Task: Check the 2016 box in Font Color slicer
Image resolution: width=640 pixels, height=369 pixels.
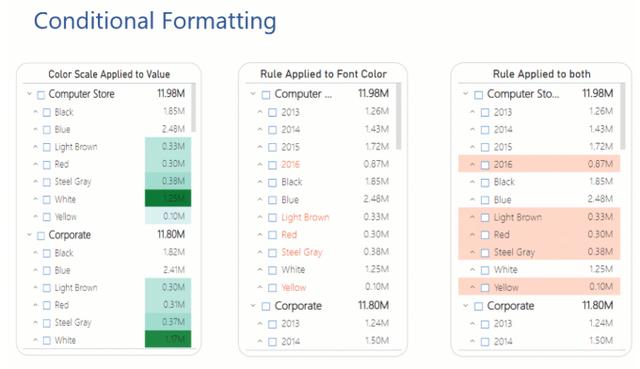Action: (272, 165)
